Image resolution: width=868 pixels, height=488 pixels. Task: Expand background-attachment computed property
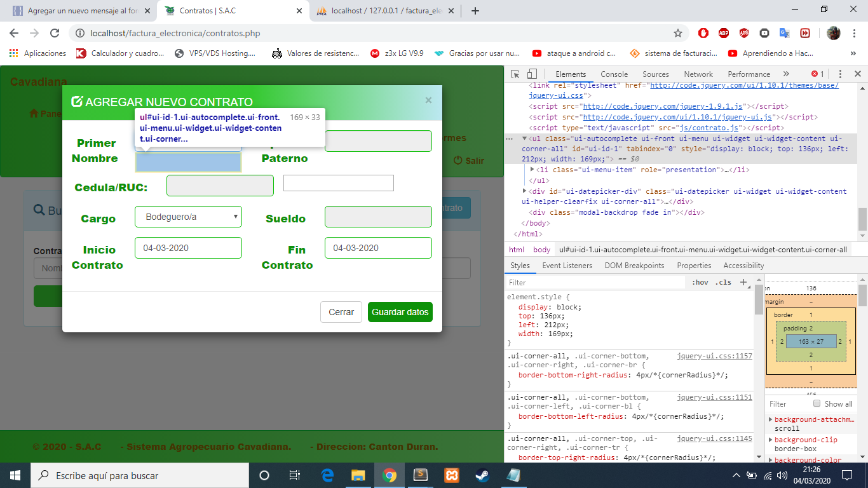[x=771, y=419]
